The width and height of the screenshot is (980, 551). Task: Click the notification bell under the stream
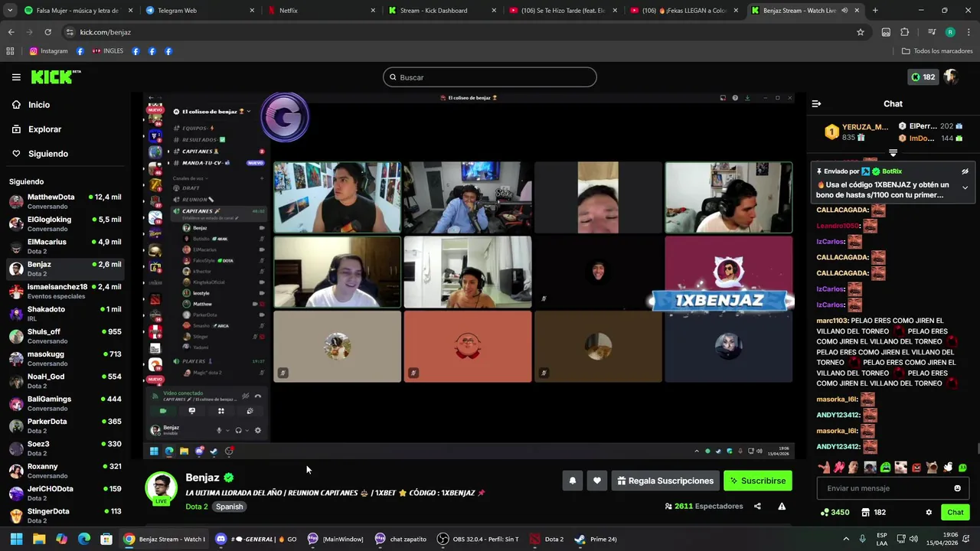[572, 481]
